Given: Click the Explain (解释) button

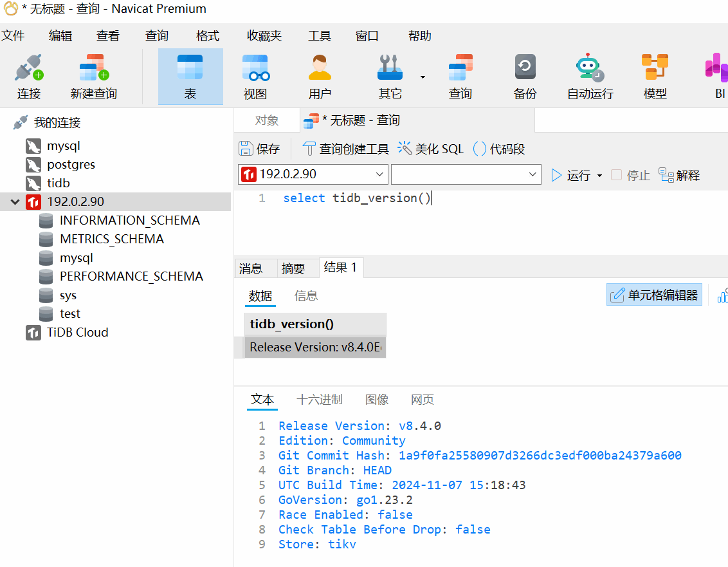Looking at the screenshot, I should 679,175.
